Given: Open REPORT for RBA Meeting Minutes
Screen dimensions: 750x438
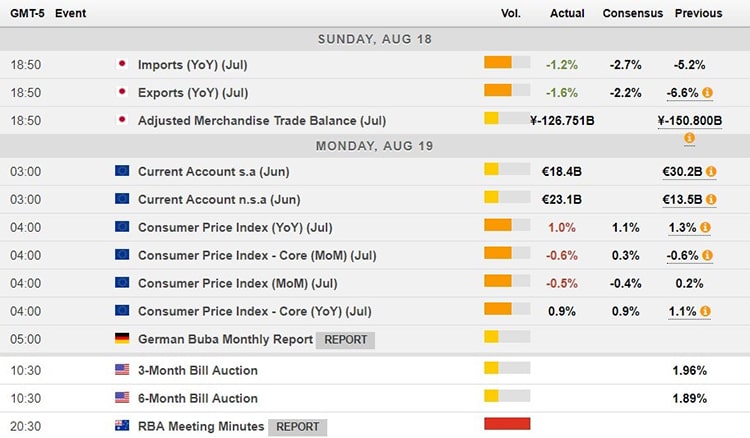Looking at the screenshot, I should pos(297,426).
